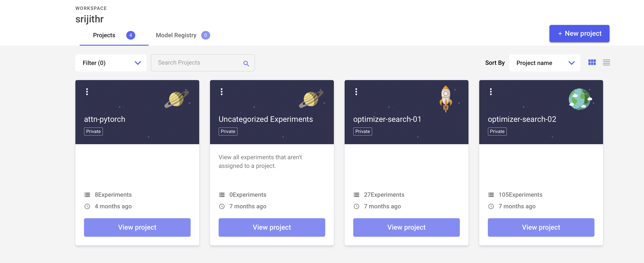The width and height of the screenshot is (644, 263).
Task: Open attn-pytorch card's three-dot menu
Action: tap(87, 92)
